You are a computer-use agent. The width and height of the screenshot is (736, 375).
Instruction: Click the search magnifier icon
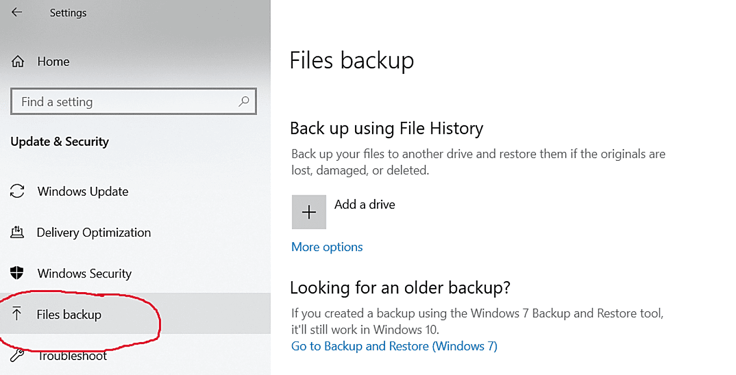pyautogui.click(x=244, y=101)
